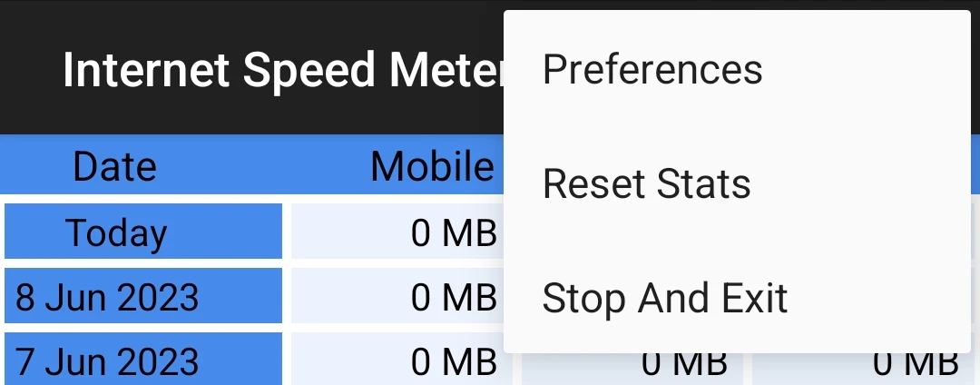Click the empty popup area right of Preferences
Screen dimensions: 980x385
(x=866, y=68)
